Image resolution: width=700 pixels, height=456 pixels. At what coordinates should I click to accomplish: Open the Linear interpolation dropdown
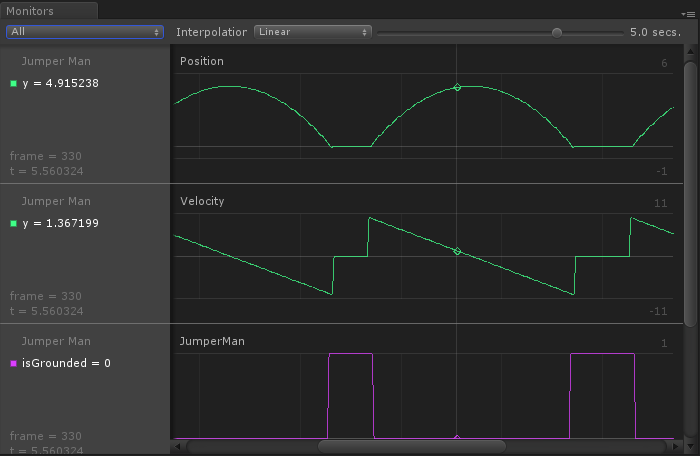(312, 32)
